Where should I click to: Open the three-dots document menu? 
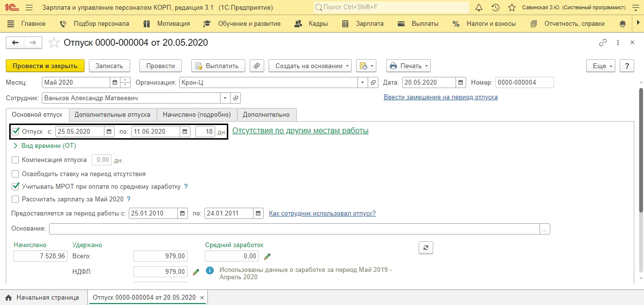click(618, 43)
